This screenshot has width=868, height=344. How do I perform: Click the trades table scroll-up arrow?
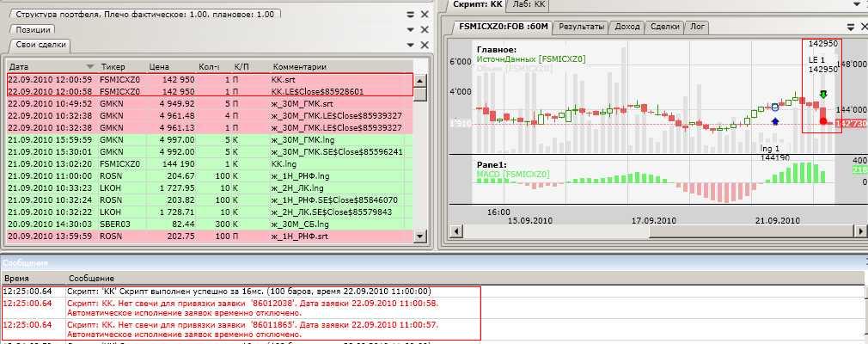pyautogui.click(x=420, y=79)
